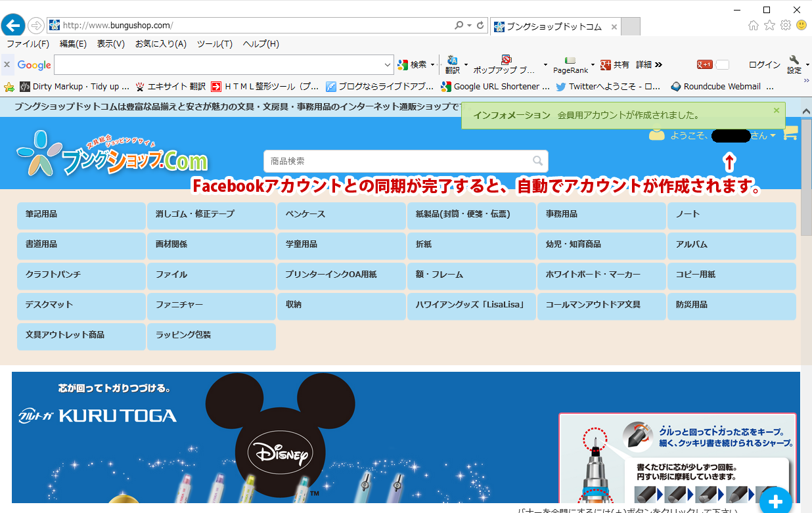Open a new blank tab
812x513 pixels.
coord(631,27)
